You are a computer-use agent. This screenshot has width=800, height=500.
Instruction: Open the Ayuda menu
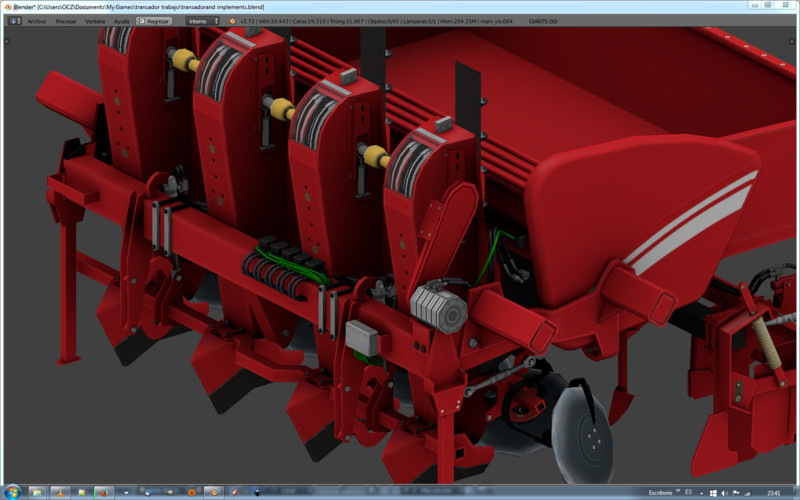pos(122,20)
